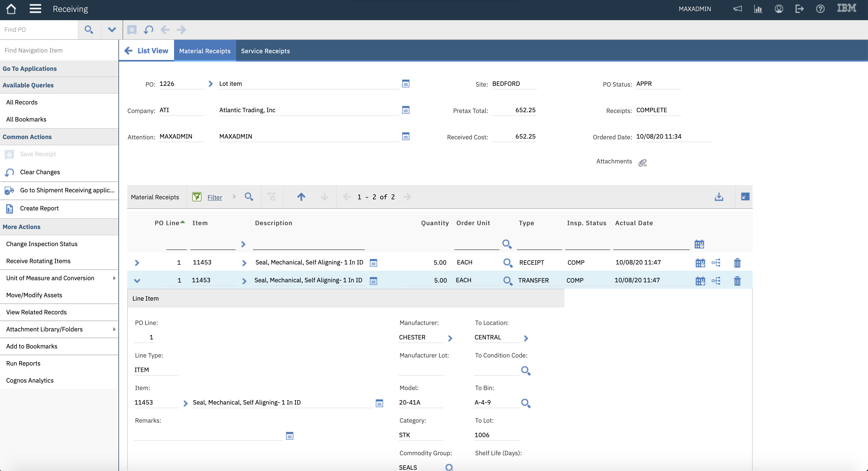Select Change Inspection Status action
The width and height of the screenshot is (868, 471).
pyautogui.click(x=42, y=244)
